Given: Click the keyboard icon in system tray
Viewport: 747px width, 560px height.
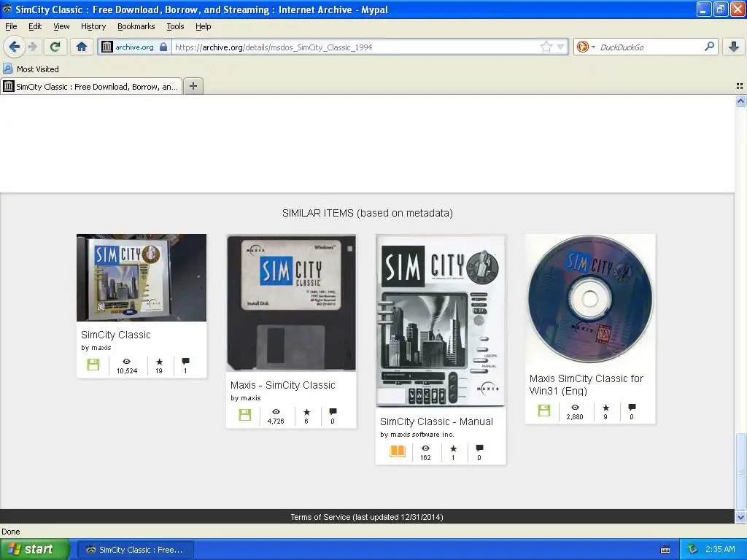Looking at the screenshot, I should pos(665,550).
